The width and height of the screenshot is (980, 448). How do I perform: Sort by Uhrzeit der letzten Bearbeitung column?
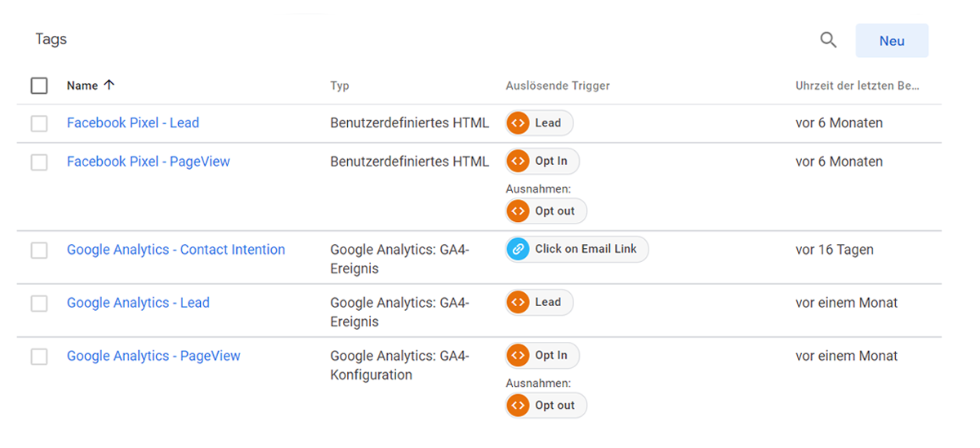tap(857, 86)
